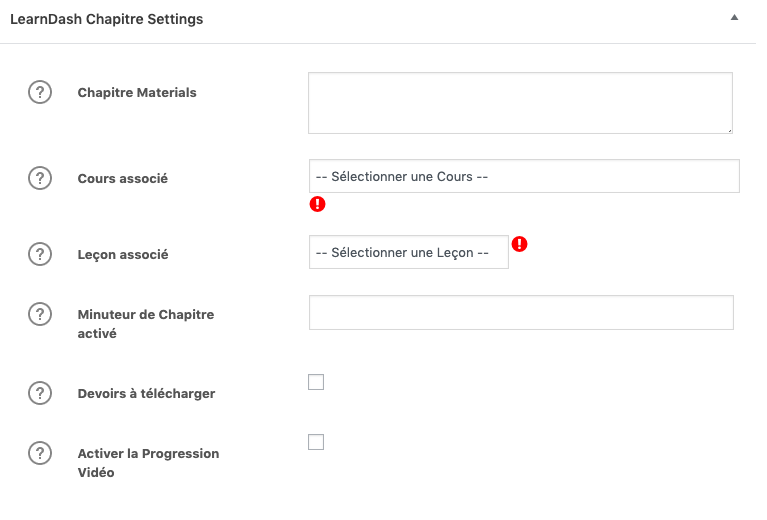Open the Sélectionner une Cours dropdown
The width and height of the screenshot is (767, 520).
pyautogui.click(x=524, y=176)
